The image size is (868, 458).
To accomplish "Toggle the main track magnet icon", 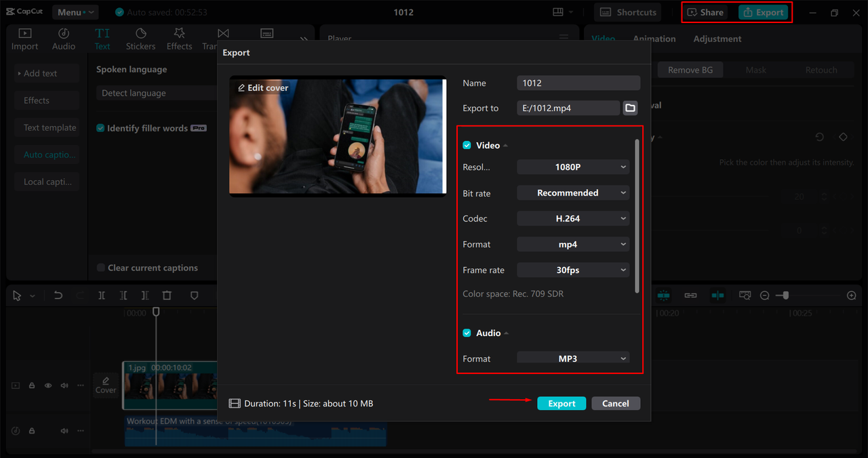I will pyautogui.click(x=663, y=295).
